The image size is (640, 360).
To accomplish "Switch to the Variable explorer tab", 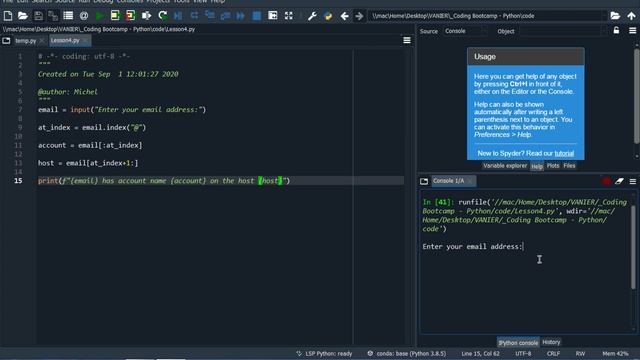I will coord(505,166).
